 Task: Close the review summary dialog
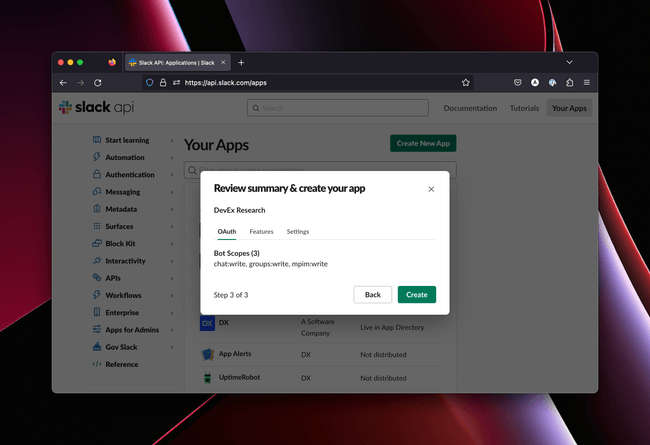click(x=431, y=189)
